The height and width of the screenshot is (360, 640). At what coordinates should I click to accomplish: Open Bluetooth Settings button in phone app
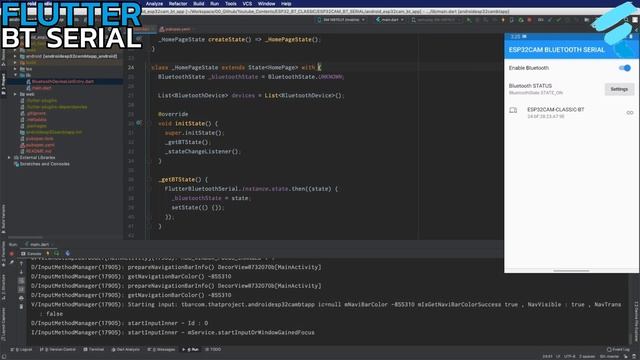pos(619,89)
